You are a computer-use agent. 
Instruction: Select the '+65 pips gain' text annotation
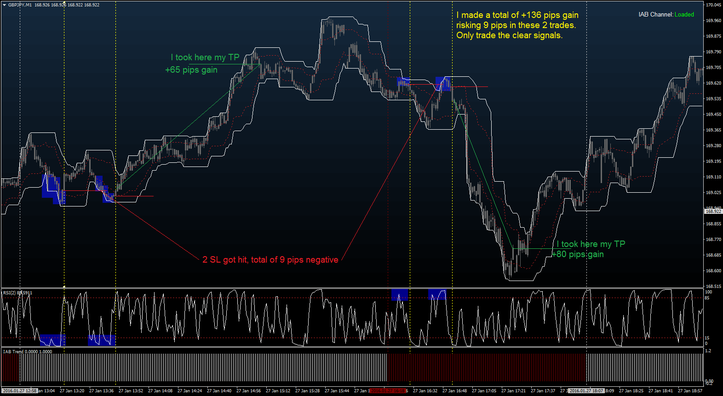tap(191, 71)
